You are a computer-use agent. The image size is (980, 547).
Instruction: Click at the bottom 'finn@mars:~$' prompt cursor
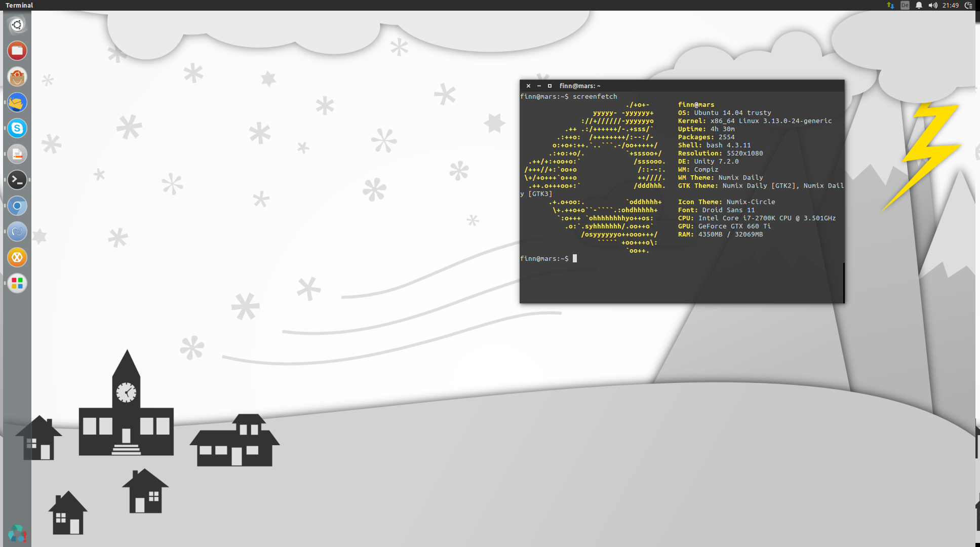click(x=575, y=258)
